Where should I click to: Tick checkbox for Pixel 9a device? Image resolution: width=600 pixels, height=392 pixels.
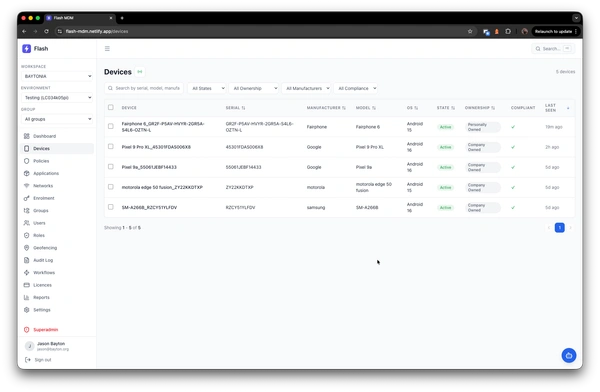pos(111,167)
